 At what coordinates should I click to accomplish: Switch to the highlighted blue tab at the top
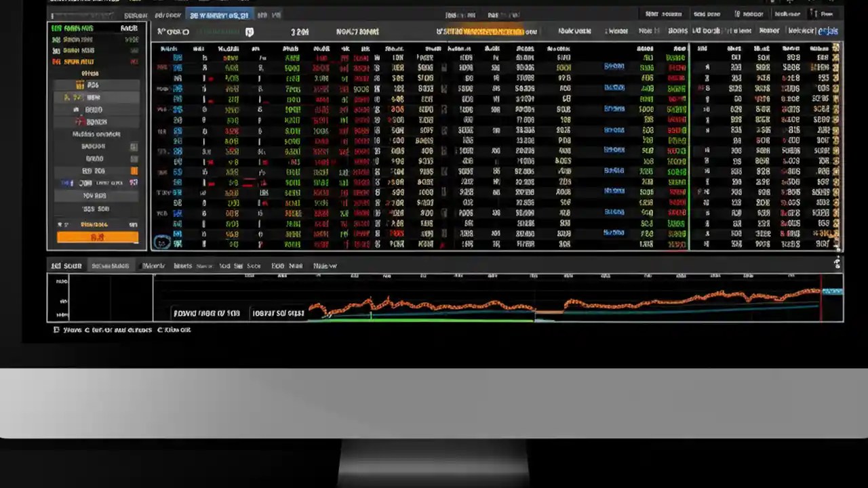pos(219,14)
